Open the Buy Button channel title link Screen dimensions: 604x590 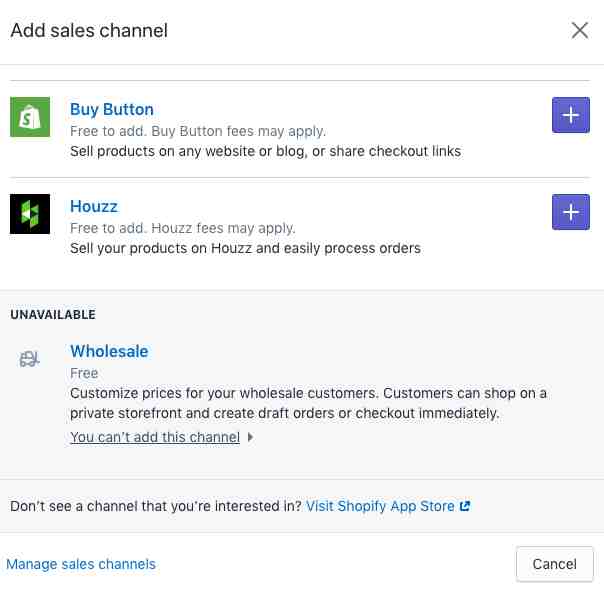[112, 110]
